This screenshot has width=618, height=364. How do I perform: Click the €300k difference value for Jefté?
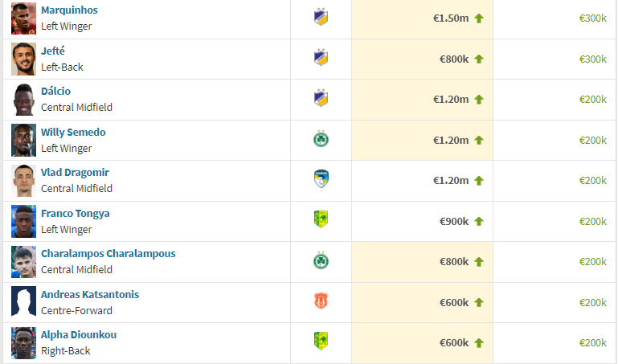coord(593,59)
